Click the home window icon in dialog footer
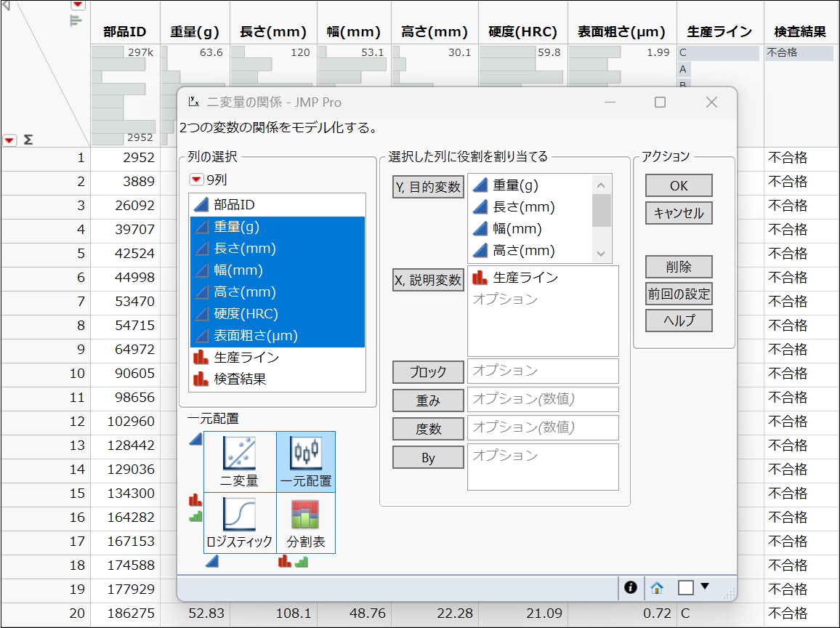This screenshot has width=840, height=628. pos(656,587)
